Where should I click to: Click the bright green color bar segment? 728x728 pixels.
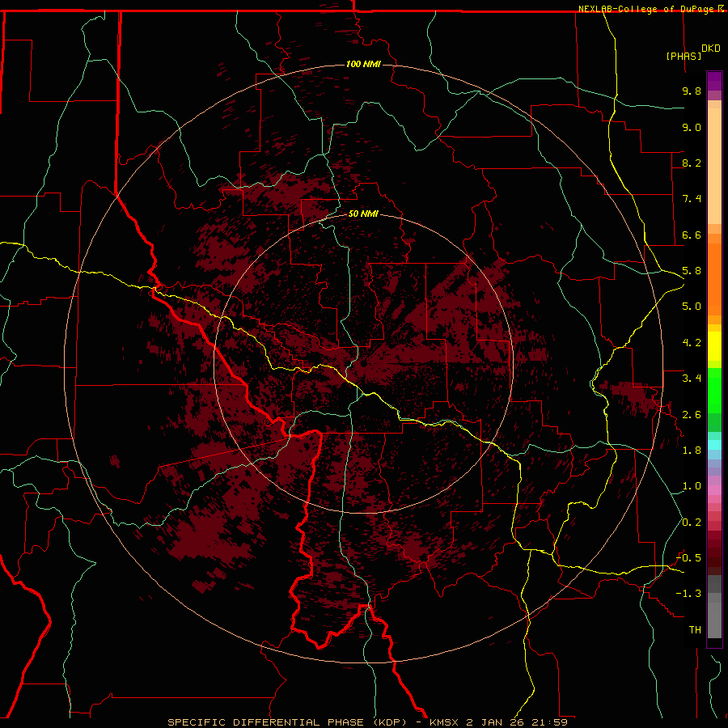point(714,391)
